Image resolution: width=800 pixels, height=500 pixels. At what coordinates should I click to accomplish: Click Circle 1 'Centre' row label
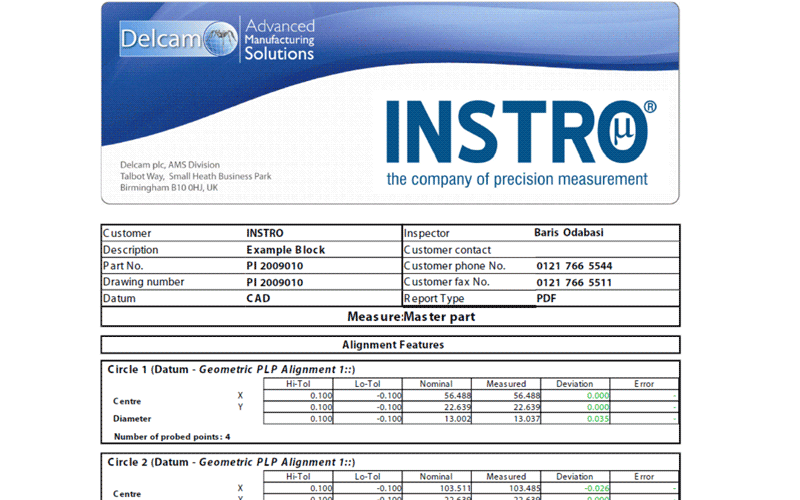(127, 402)
